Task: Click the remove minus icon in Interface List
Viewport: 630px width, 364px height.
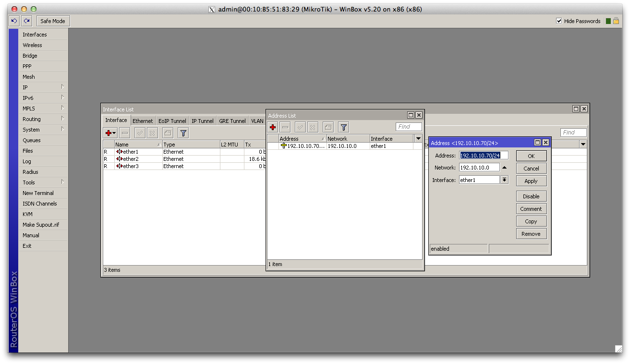Action: pos(125,133)
